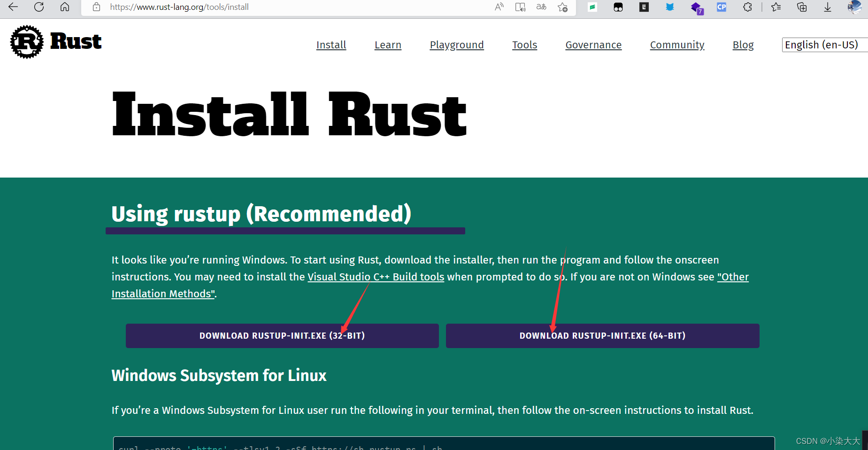868x450 pixels.
Task: Open the Playground nav link
Action: pos(457,45)
